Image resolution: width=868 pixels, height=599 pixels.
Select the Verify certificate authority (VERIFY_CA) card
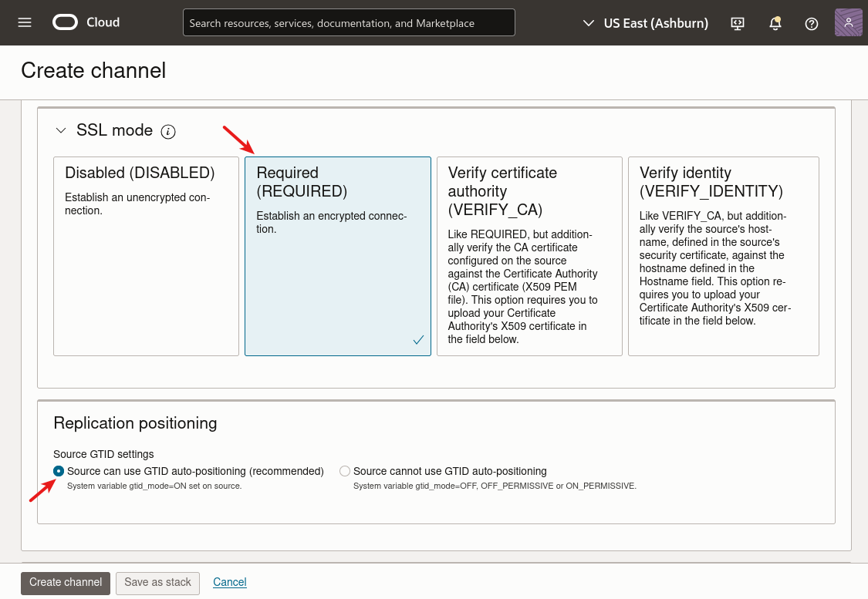(529, 256)
